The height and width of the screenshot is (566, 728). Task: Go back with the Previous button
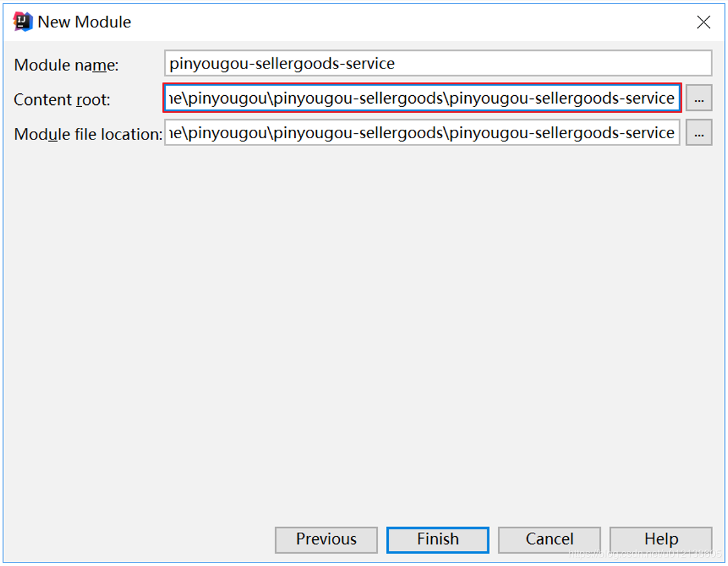tap(326, 539)
